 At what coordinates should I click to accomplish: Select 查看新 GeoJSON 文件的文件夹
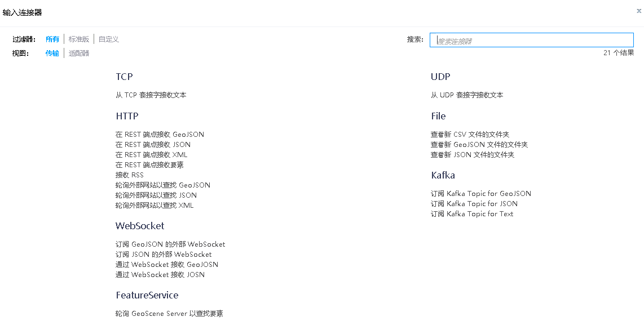tap(479, 145)
